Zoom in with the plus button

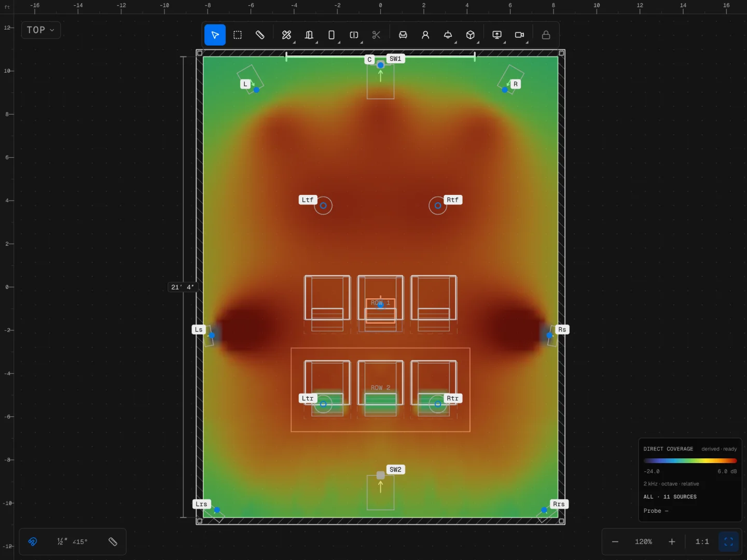coord(672,541)
